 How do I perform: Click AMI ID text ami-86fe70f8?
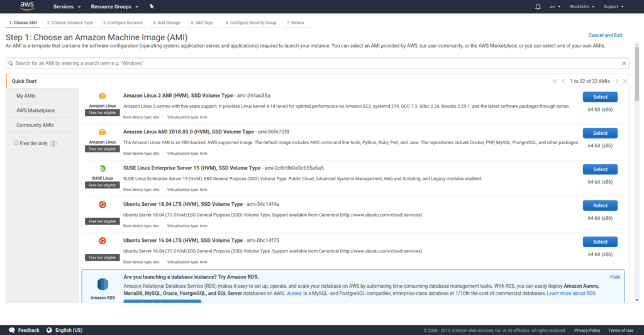click(x=274, y=132)
